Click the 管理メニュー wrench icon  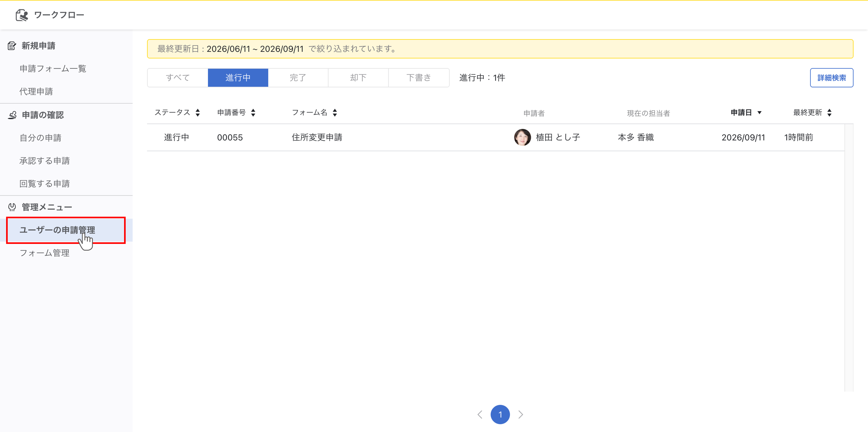coord(12,207)
